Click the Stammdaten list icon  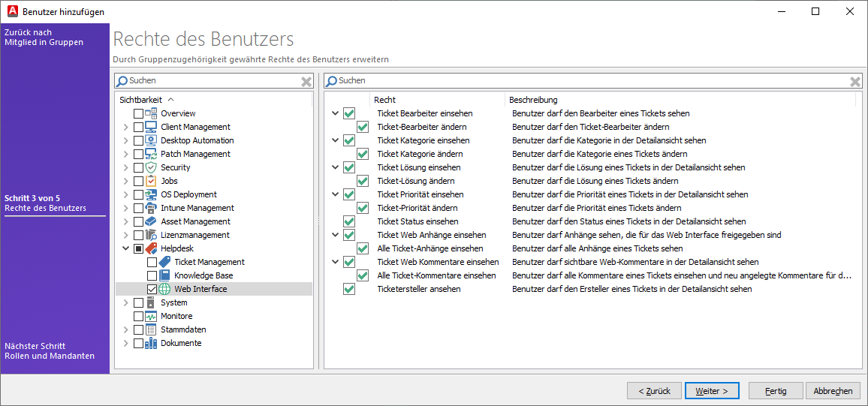point(151,329)
